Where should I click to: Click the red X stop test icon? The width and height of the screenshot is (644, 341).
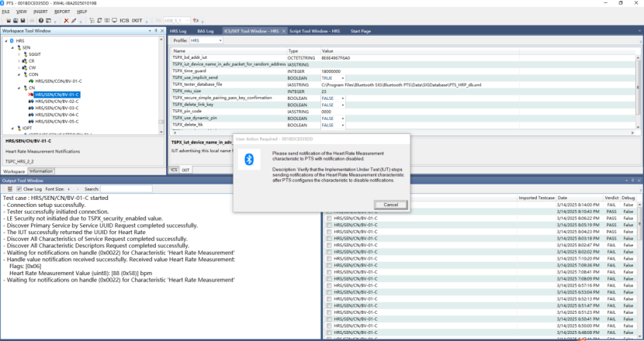(66, 20)
